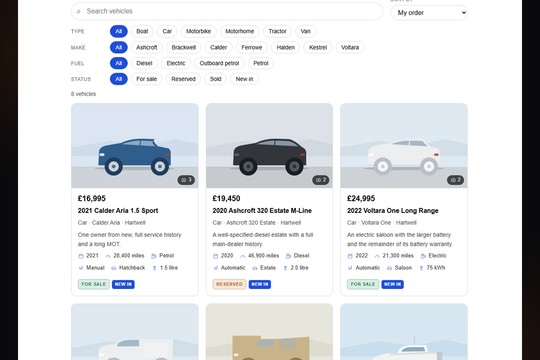Filter fuel by Petrol
The image size is (540, 360).
click(261, 63)
